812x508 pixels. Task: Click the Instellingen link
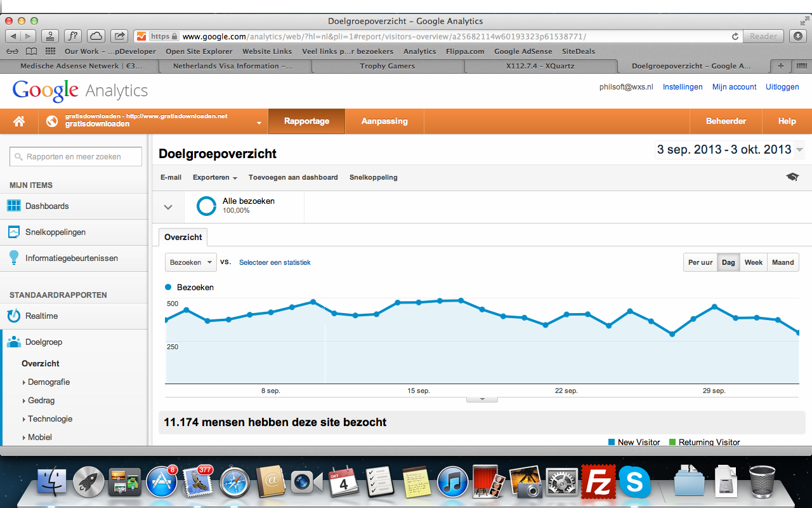(x=683, y=87)
